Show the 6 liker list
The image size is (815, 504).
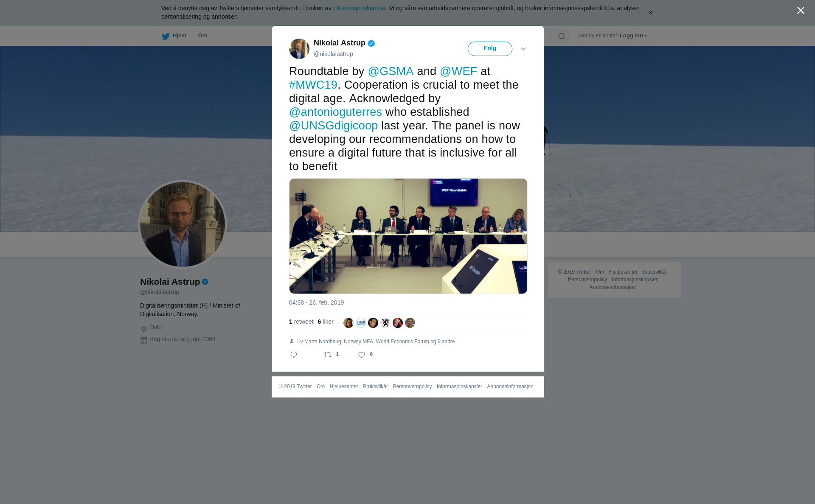coord(326,322)
